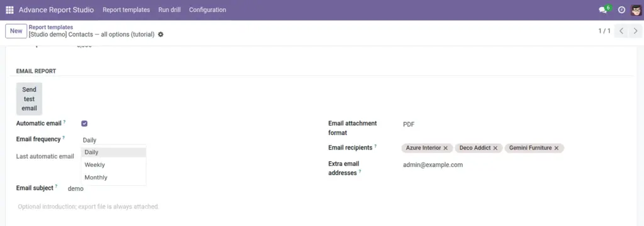Open the activities clock icon
644x226 pixels.
point(621,10)
